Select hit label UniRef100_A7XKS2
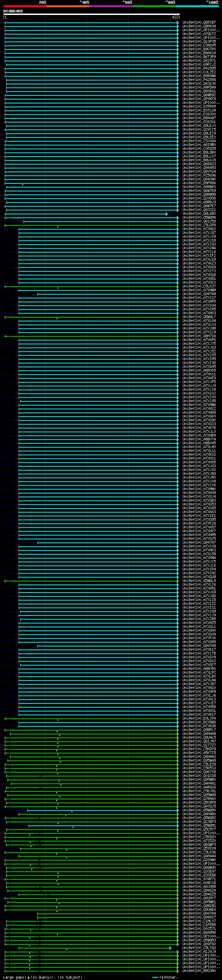222x980 pixels. coord(199,454)
